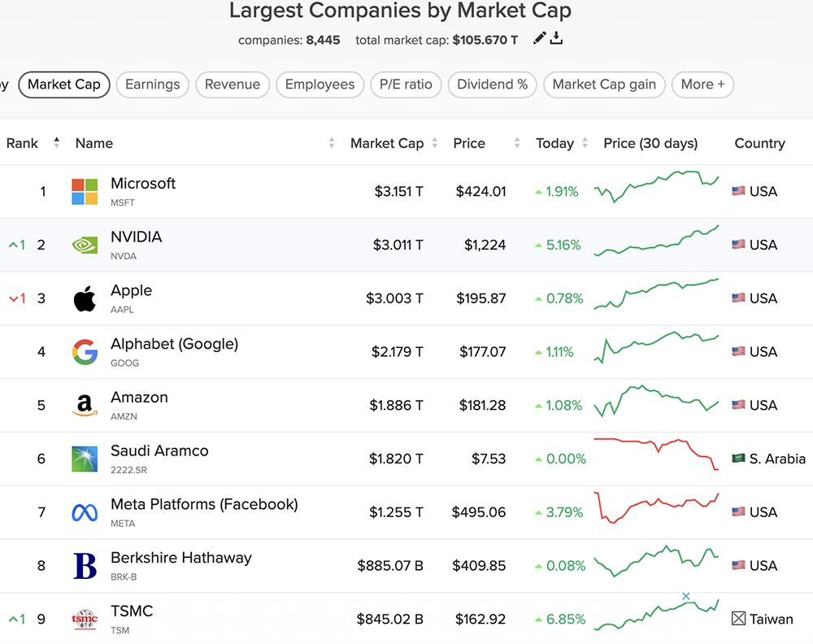The height and width of the screenshot is (644, 813).
Task: Sort table by Rank column arrows
Action: pos(56,143)
